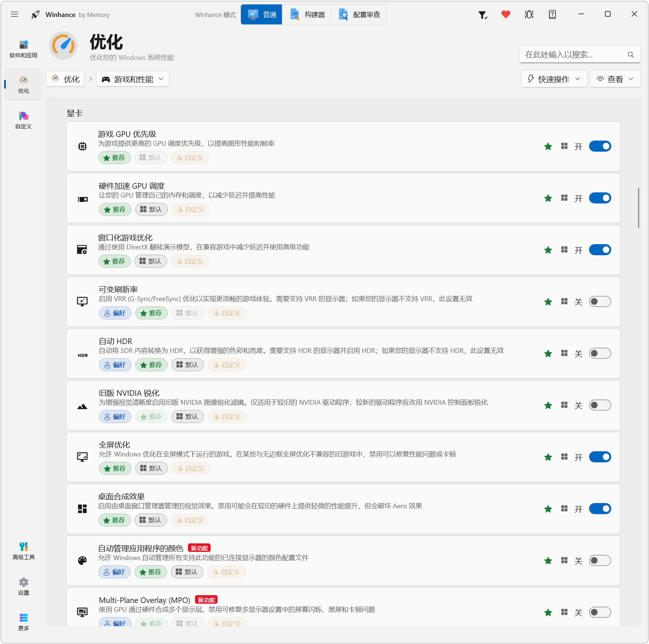Click the red heart donate icon
Image resolution: width=649 pixels, height=644 pixels.
[x=506, y=14]
